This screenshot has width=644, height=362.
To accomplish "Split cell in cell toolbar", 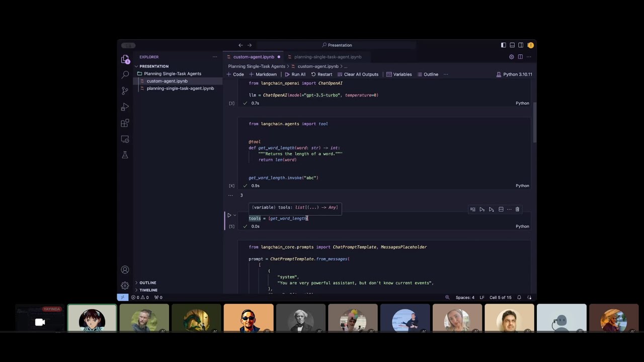I will (501, 209).
